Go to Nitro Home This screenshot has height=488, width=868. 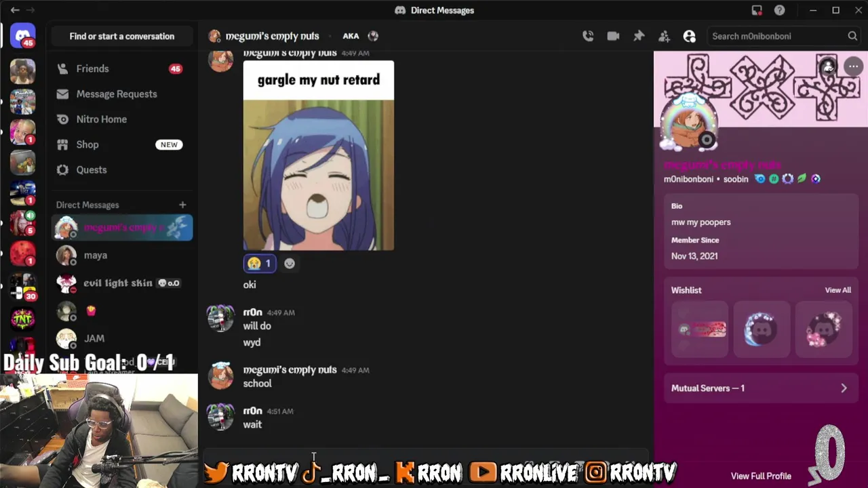click(x=122, y=119)
